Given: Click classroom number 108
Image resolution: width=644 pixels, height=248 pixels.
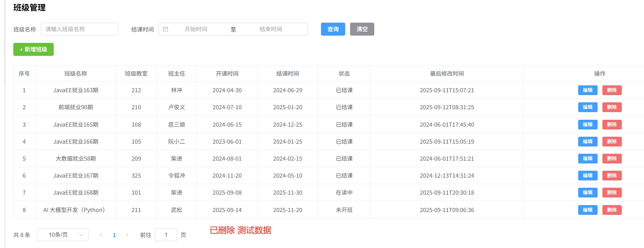Looking at the screenshot, I should click(x=136, y=125).
